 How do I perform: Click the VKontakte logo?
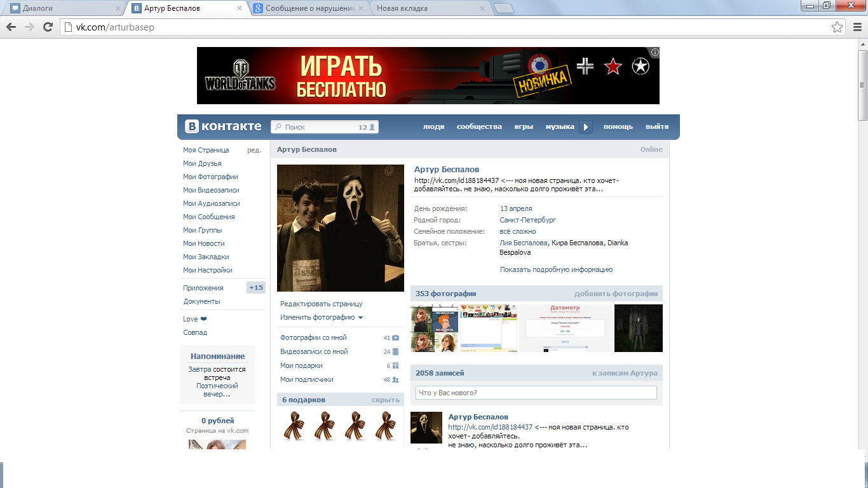223,126
